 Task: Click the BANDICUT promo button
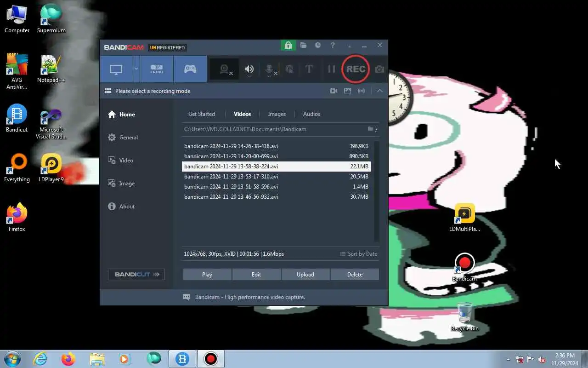click(x=136, y=275)
